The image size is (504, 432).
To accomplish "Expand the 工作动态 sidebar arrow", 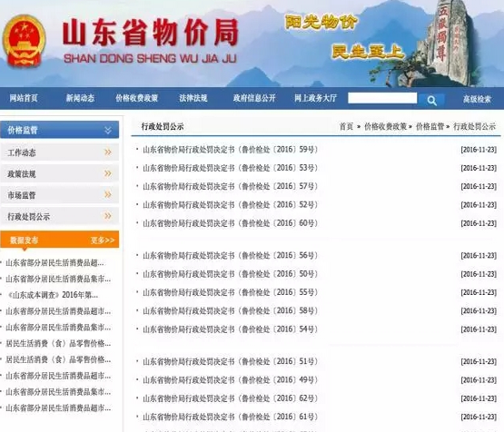I will click(x=108, y=152).
